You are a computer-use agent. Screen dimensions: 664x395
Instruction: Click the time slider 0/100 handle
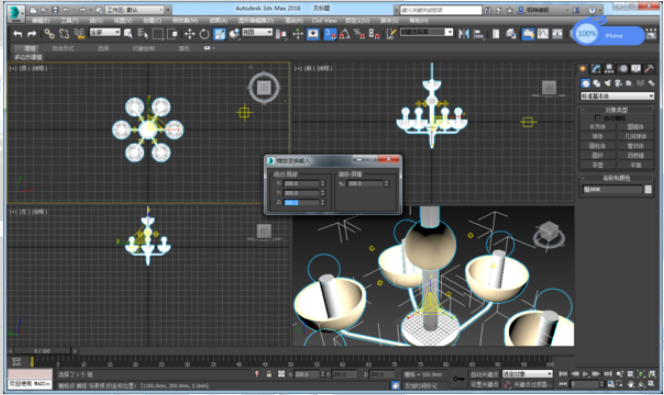coord(42,351)
